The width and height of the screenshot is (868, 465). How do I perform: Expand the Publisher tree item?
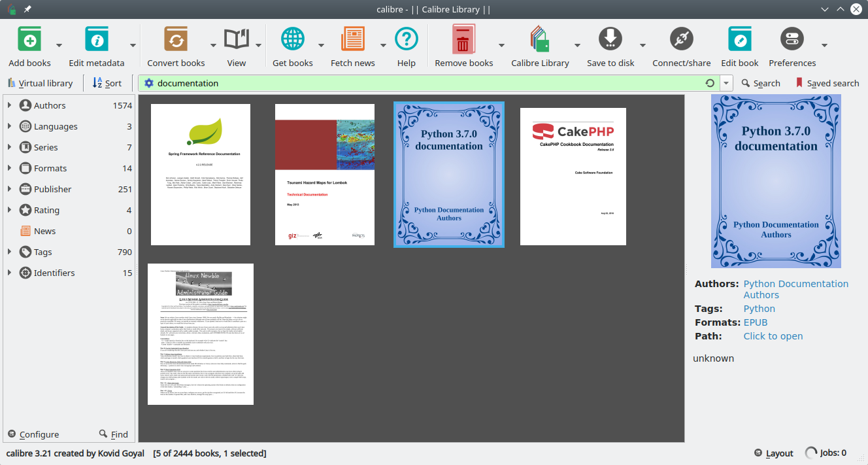[x=9, y=189]
